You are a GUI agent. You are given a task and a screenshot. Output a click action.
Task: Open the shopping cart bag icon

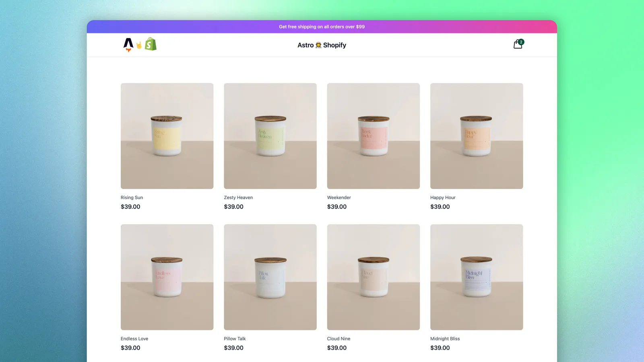pos(518,45)
